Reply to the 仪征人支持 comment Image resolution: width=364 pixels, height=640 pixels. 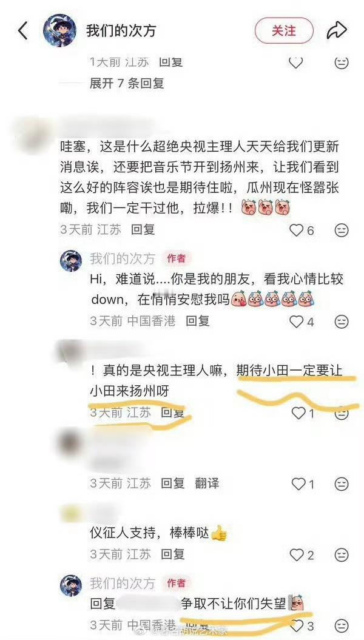coord(173,554)
